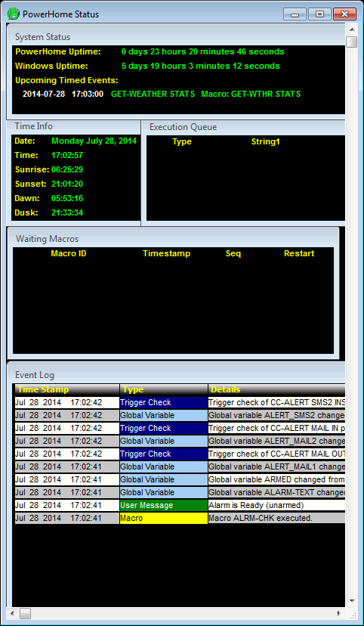Click the Sunset value 21:01:20
364x626 pixels.
(x=67, y=184)
